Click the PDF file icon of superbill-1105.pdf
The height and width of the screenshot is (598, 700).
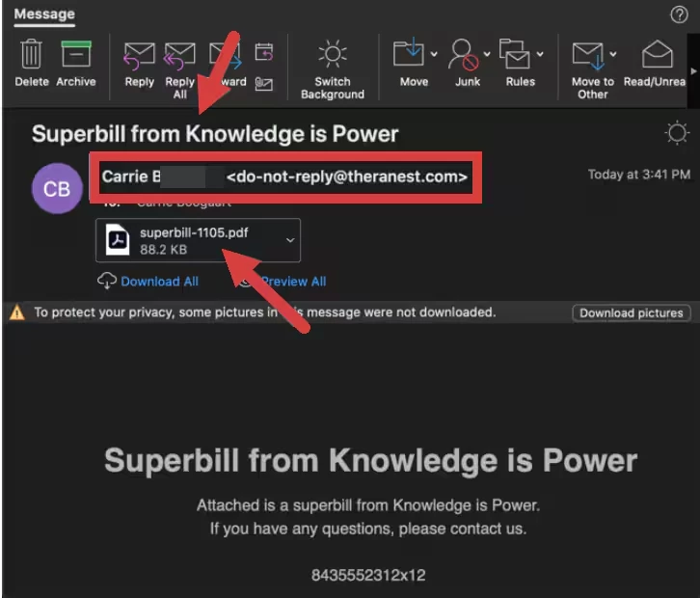118,240
